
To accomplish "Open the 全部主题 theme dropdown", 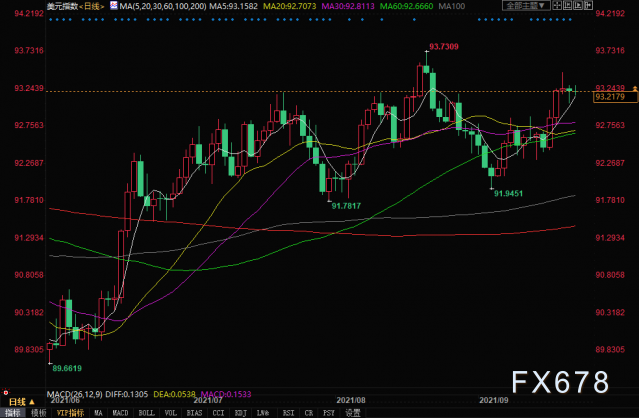I will click(x=525, y=5).
